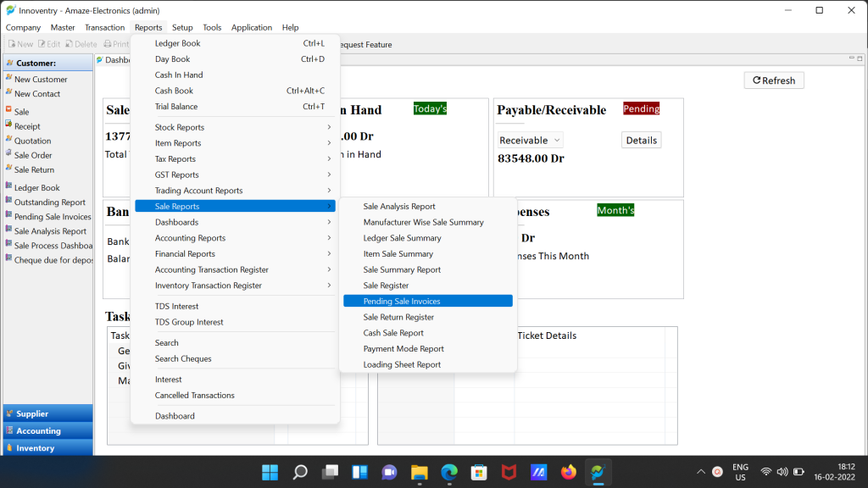Image resolution: width=868 pixels, height=488 pixels.
Task: Show hidden tray icons chevron
Action: coord(701,472)
